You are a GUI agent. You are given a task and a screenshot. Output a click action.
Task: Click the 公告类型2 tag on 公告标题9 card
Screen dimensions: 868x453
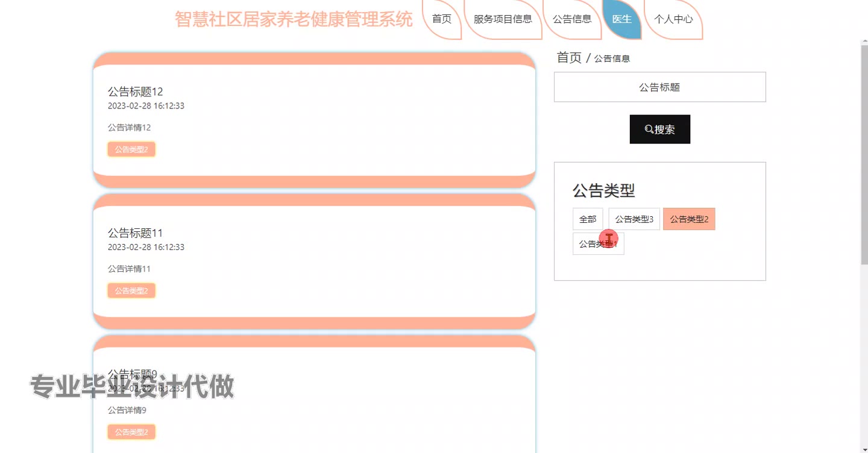(131, 432)
